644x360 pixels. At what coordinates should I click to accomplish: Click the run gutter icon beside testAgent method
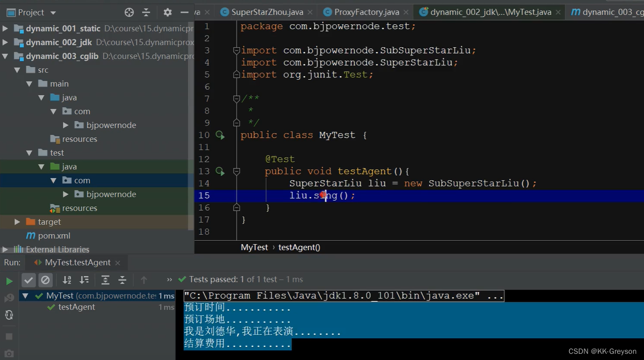coord(220,171)
